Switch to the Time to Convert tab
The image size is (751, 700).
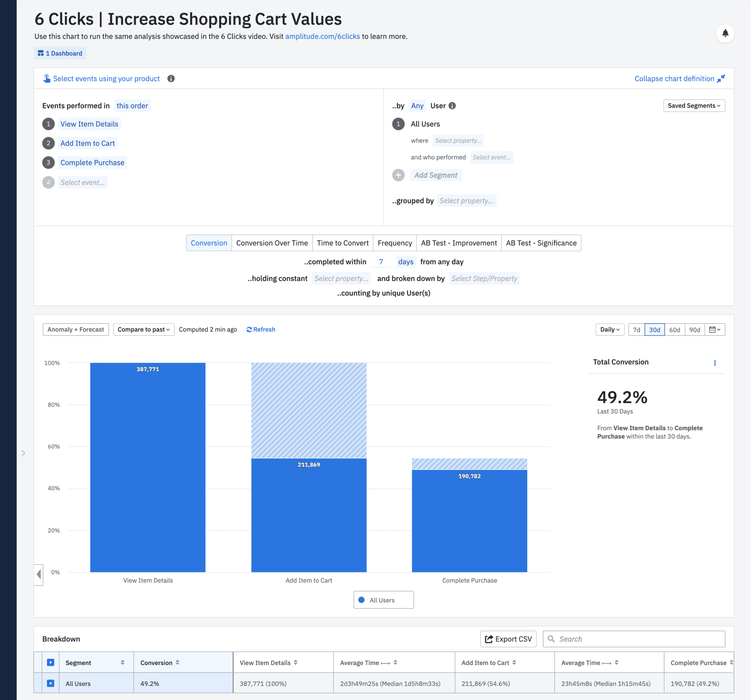(342, 243)
